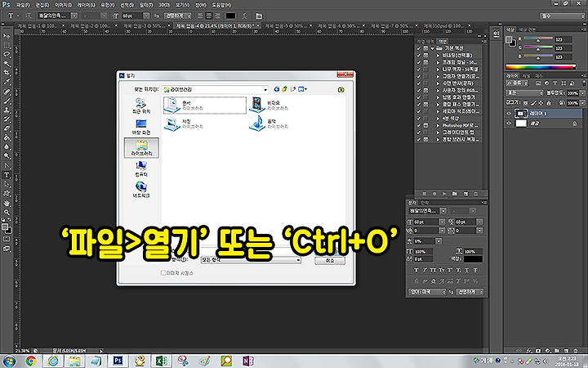Screen dimensions: 588x368
Task: Click the R channel slider in color panel
Action: tap(538, 39)
